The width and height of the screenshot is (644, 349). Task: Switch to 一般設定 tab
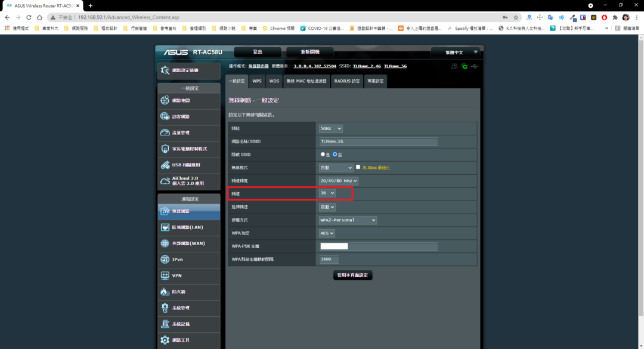point(237,81)
